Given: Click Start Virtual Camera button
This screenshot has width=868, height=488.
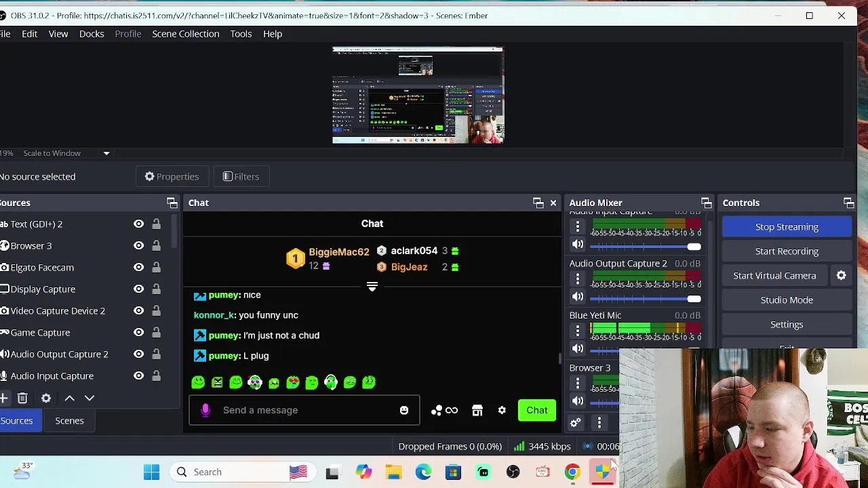Looking at the screenshot, I should [774, 276].
